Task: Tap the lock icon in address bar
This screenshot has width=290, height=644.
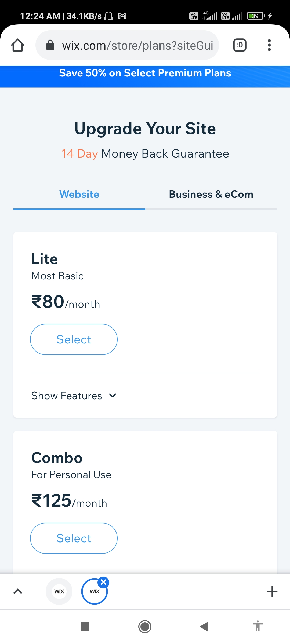Action: (x=50, y=45)
